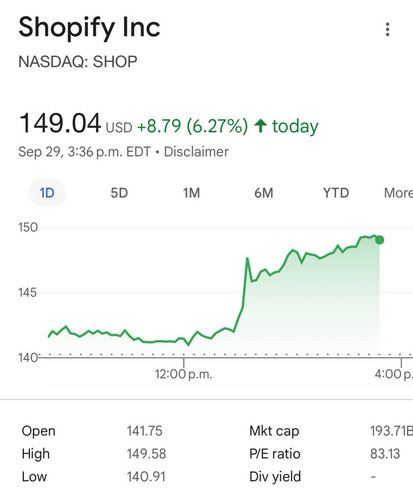Click the P/E ratio label
The width and height of the screenshot is (413, 500).
pyautogui.click(x=275, y=454)
